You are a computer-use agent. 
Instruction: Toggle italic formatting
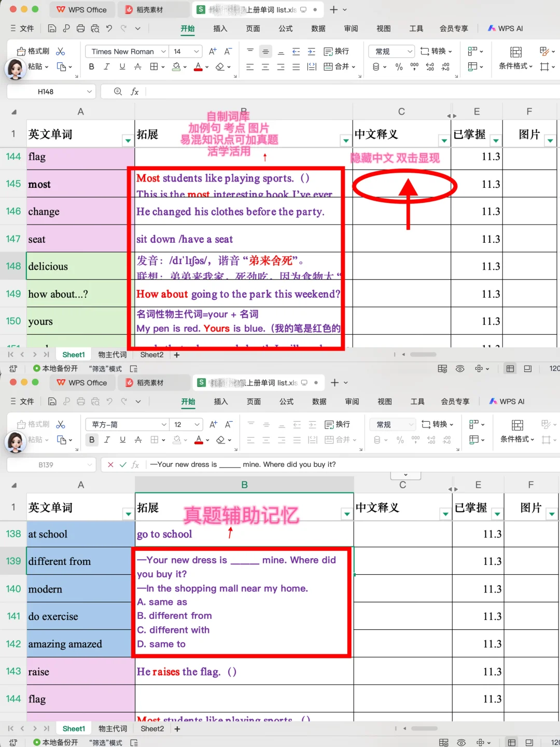(x=107, y=66)
